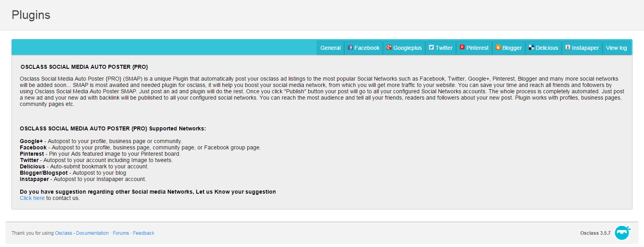
Task: Open the Documentation link
Action: 93,233
